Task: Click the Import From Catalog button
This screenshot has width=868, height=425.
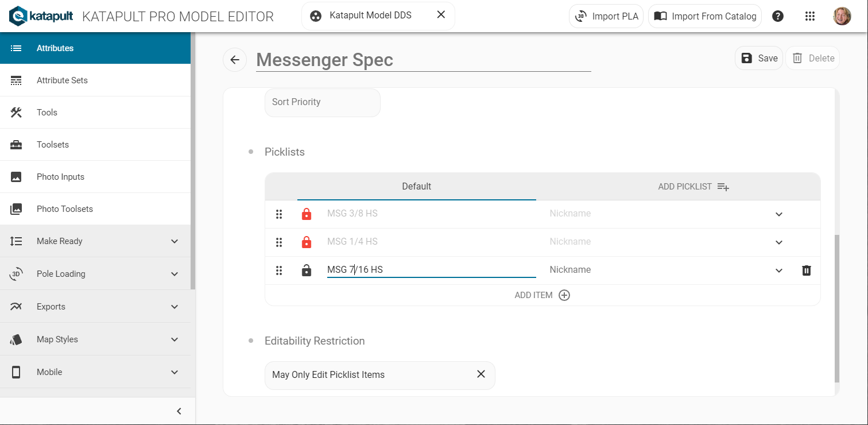Action: point(705,16)
